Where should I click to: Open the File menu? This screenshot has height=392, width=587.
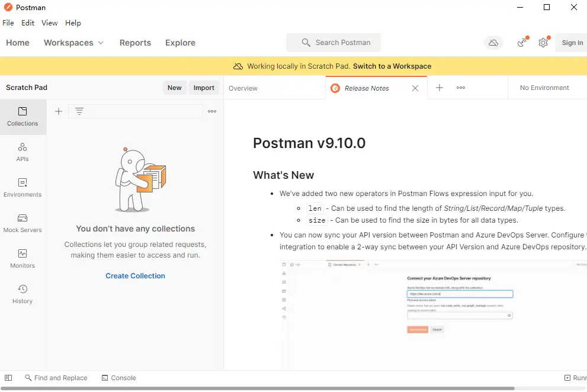pyautogui.click(x=8, y=23)
